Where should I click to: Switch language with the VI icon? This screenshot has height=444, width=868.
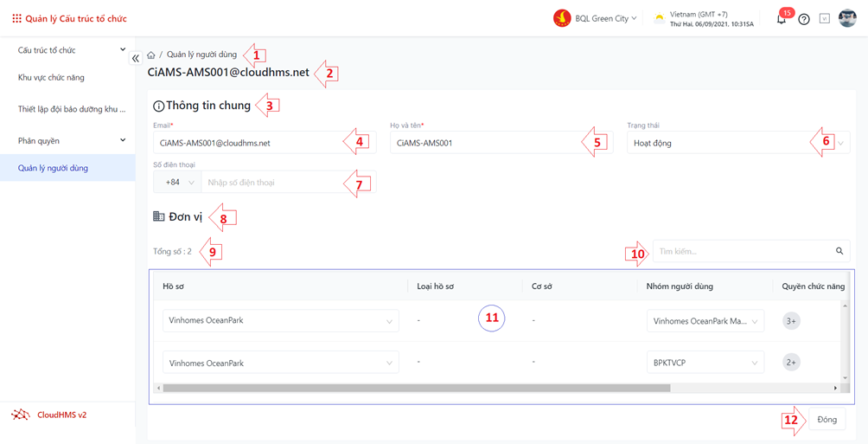click(x=824, y=19)
